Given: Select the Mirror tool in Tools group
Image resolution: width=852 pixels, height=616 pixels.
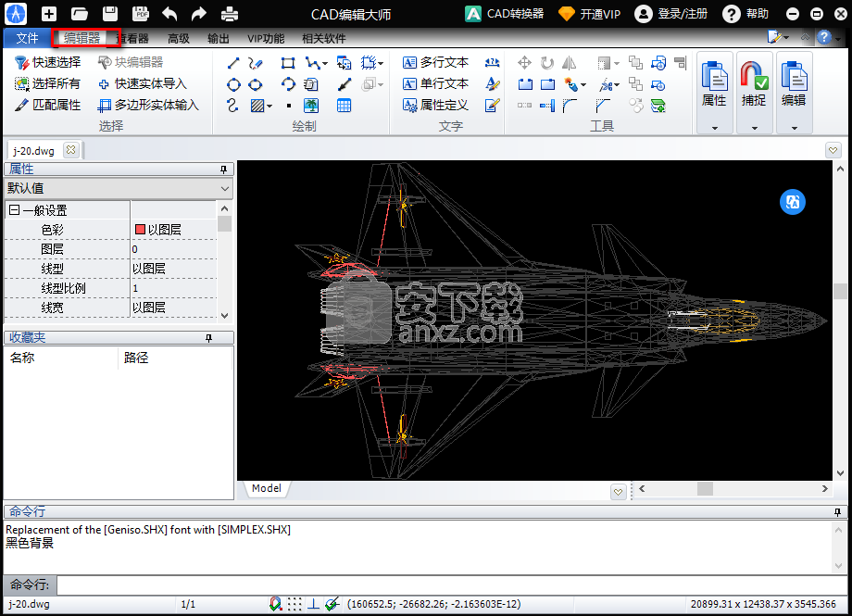Looking at the screenshot, I should (x=569, y=62).
